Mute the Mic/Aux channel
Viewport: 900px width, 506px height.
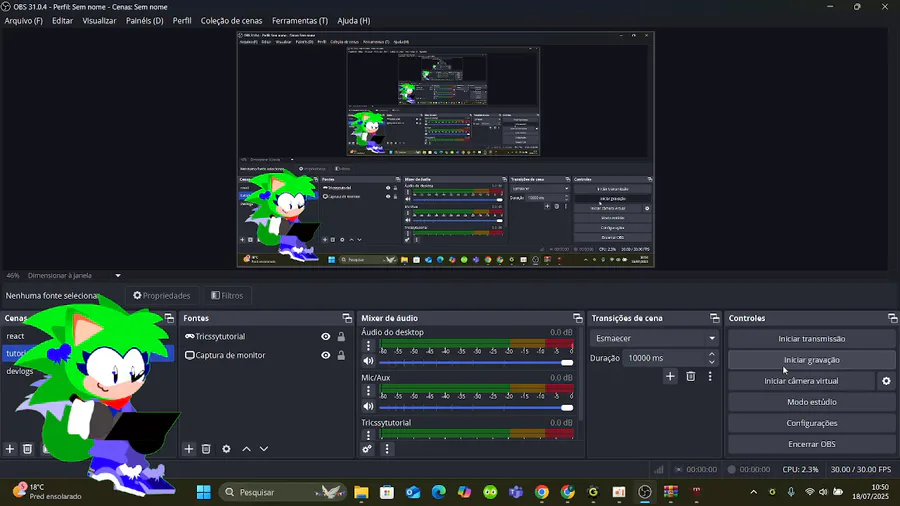[368, 406]
